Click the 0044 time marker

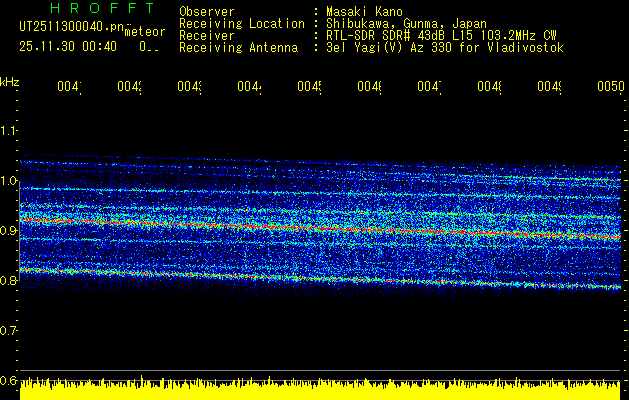[x=249, y=86]
